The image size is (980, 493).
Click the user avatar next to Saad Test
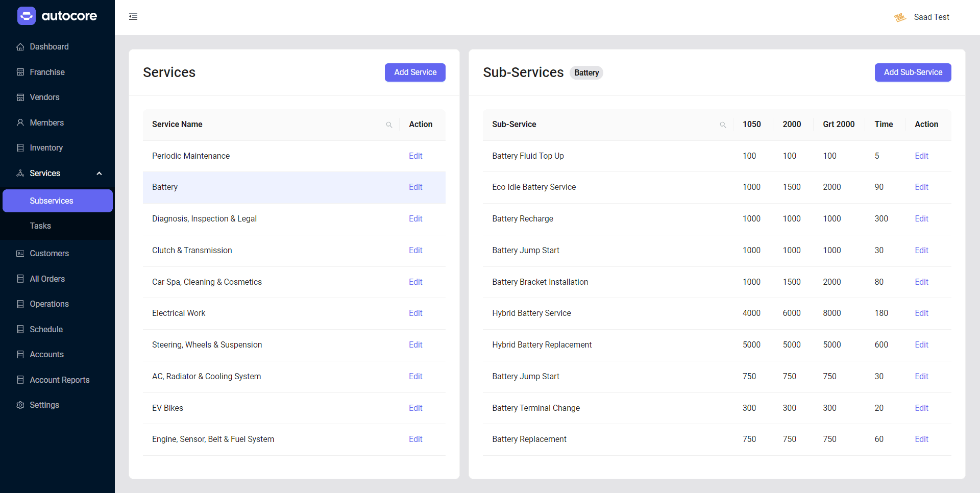pos(900,17)
